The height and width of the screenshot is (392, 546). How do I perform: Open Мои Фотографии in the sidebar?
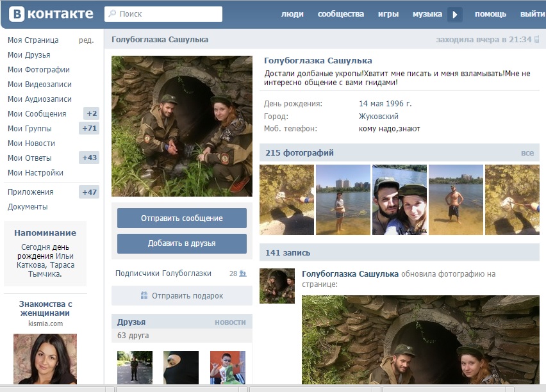(x=38, y=69)
